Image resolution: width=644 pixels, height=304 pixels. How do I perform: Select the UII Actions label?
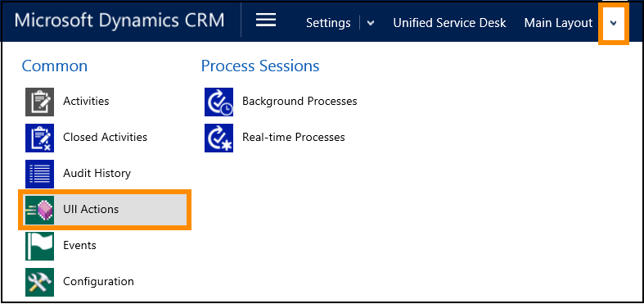click(x=91, y=209)
